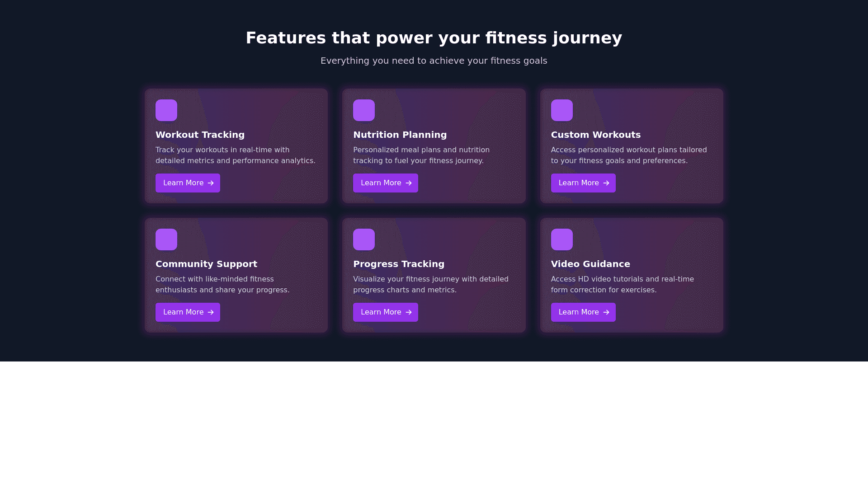
Task: Click the Progress Tracking card title
Action: [x=399, y=264]
